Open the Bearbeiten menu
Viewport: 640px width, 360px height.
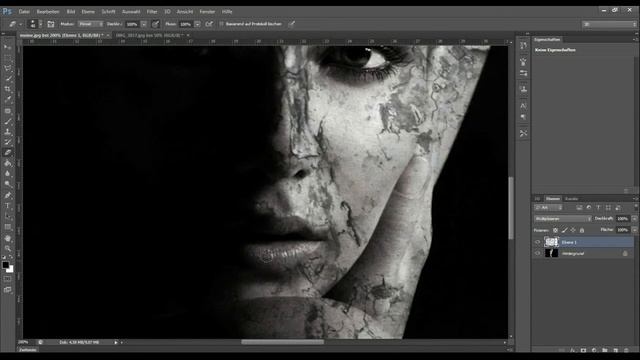[x=48, y=11]
